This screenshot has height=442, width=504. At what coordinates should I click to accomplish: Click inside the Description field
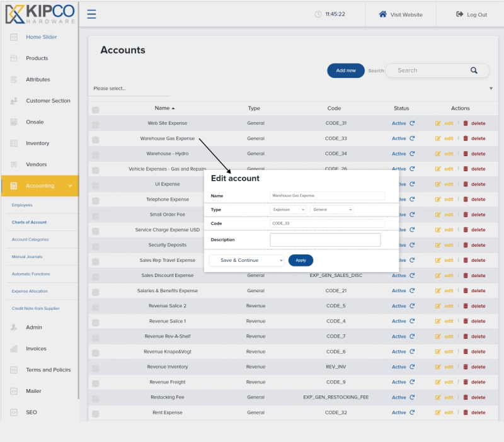tap(324, 239)
